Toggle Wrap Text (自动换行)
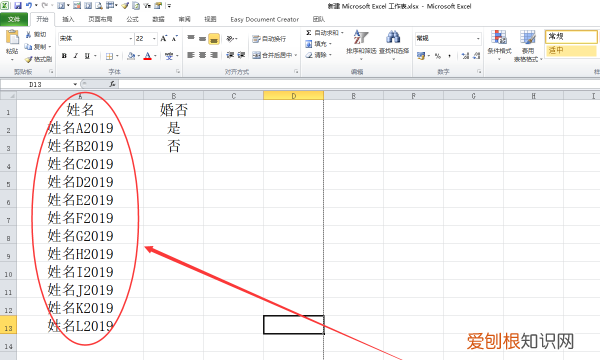Screen dimensions: 600x360 click(x=269, y=39)
